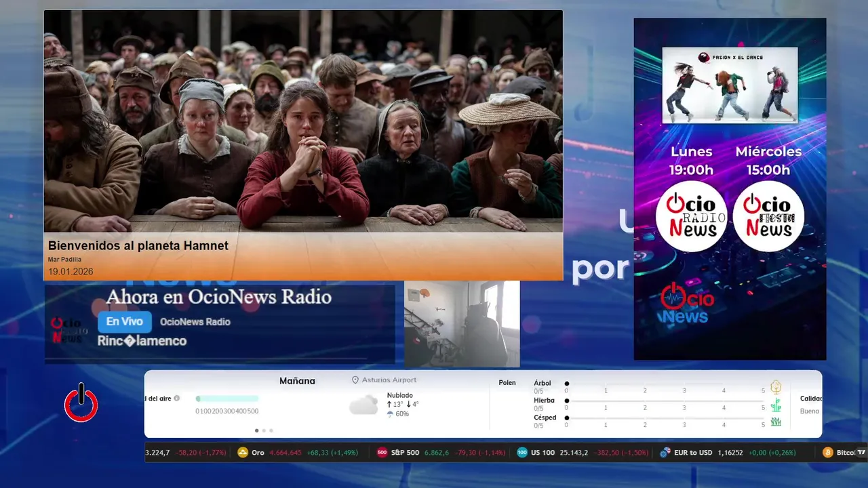Click the Oro change +68,33 (+1,49%)
The image size is (868, 488).
332,453
